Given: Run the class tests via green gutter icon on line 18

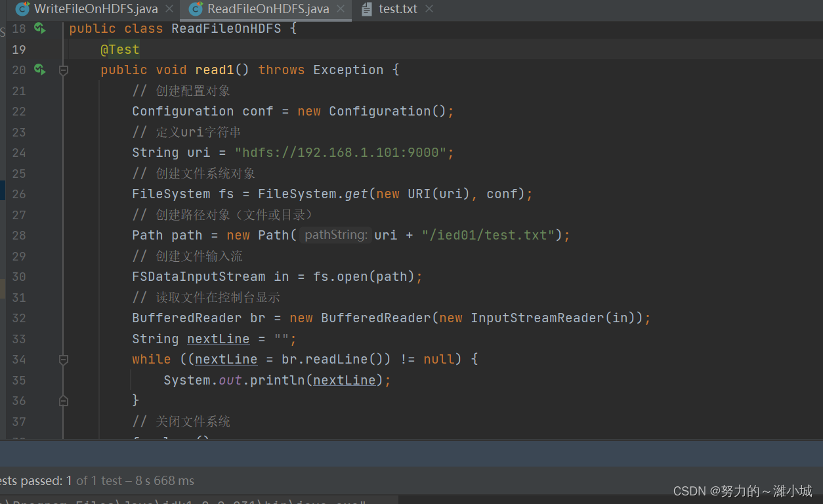Looking at the screenshot, I should point(39,28).
